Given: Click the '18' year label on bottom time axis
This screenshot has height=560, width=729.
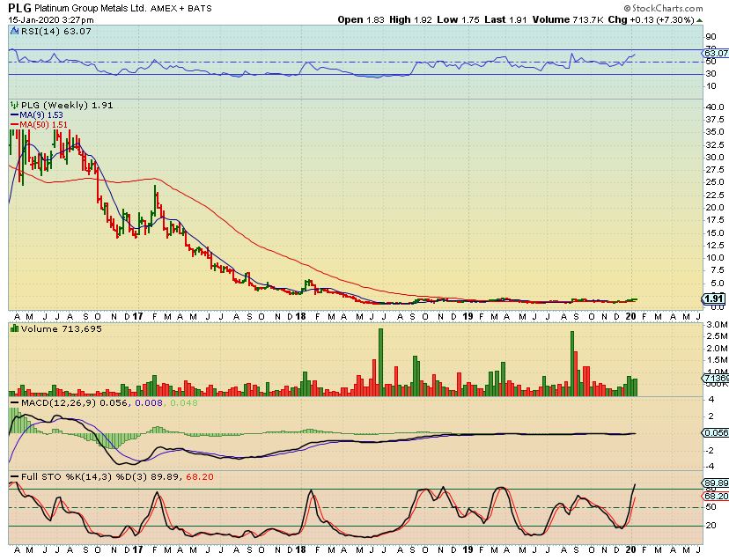Looking at the screenshot, I should click(300, 549).
